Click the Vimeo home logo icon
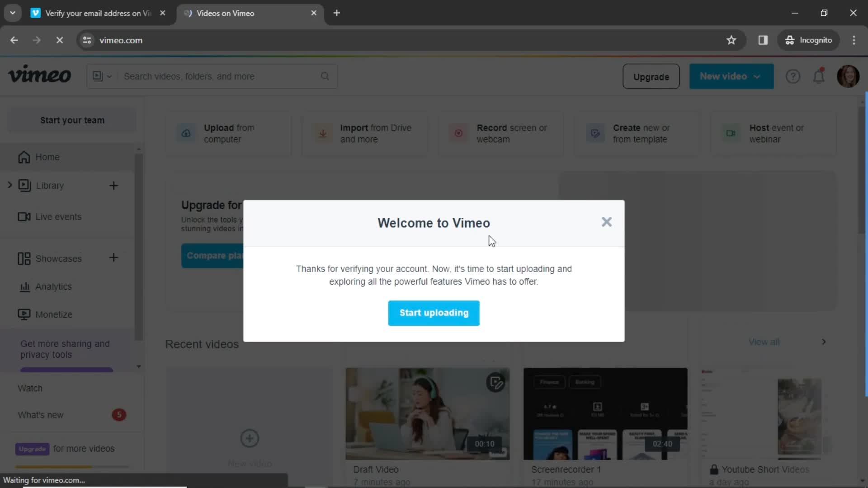 click(x=39, y=75)
